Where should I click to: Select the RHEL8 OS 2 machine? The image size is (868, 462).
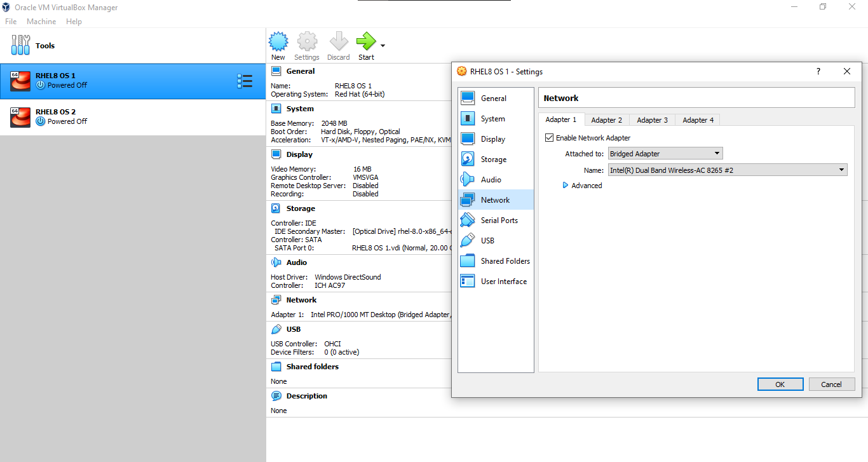click(x=132, y=117)
